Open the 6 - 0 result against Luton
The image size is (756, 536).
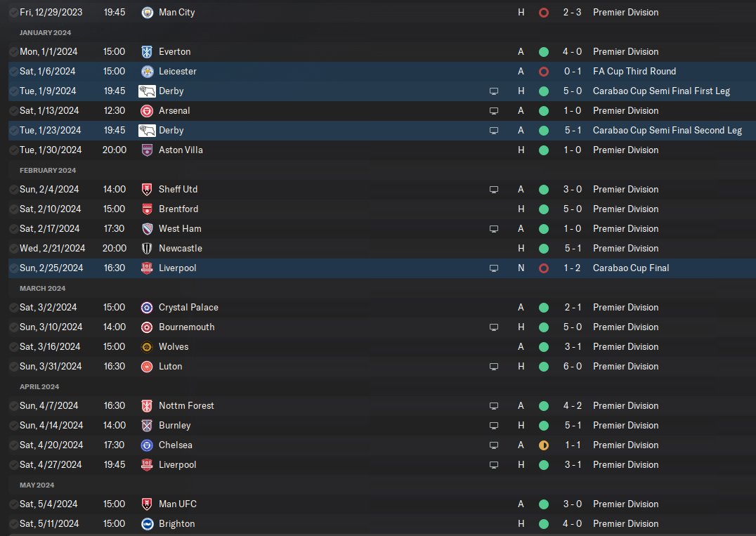click(571, 367)
